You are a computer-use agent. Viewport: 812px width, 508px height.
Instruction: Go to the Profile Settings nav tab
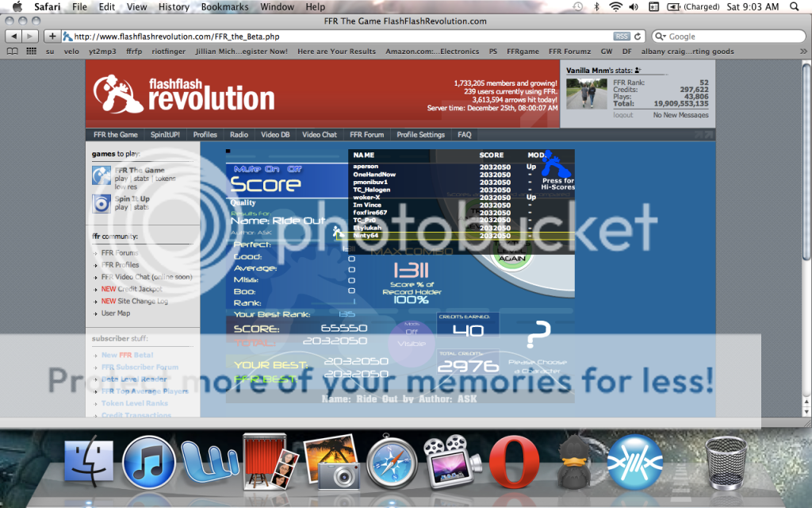coord(420,135)
